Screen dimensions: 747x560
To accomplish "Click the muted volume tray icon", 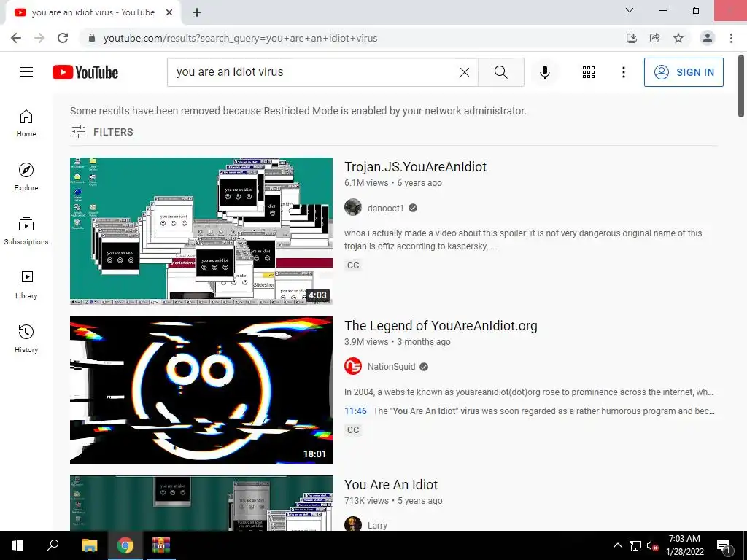I will point(652,545).
